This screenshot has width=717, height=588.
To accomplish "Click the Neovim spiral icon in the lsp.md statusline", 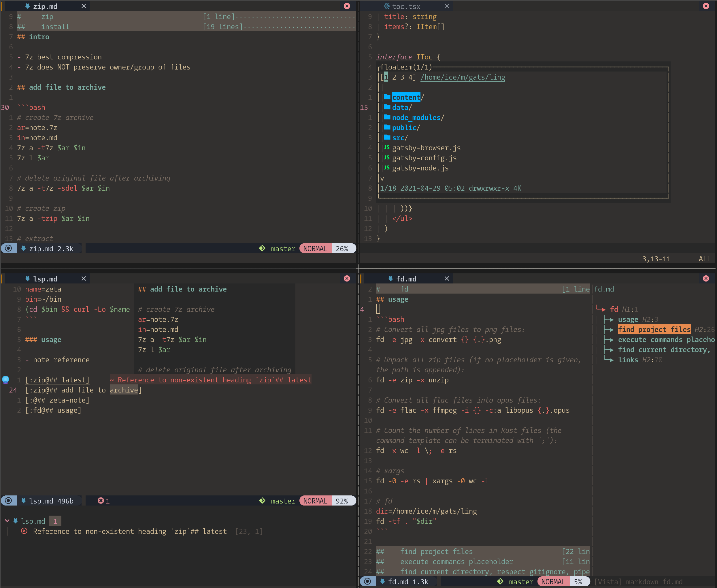I will 8,500.
